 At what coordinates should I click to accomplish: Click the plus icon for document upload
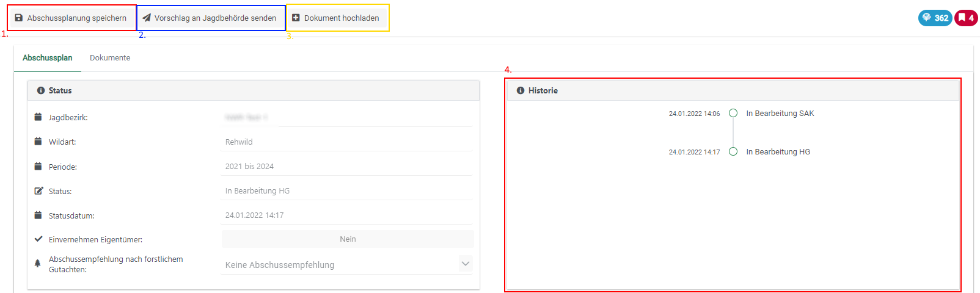click(296, 18)
